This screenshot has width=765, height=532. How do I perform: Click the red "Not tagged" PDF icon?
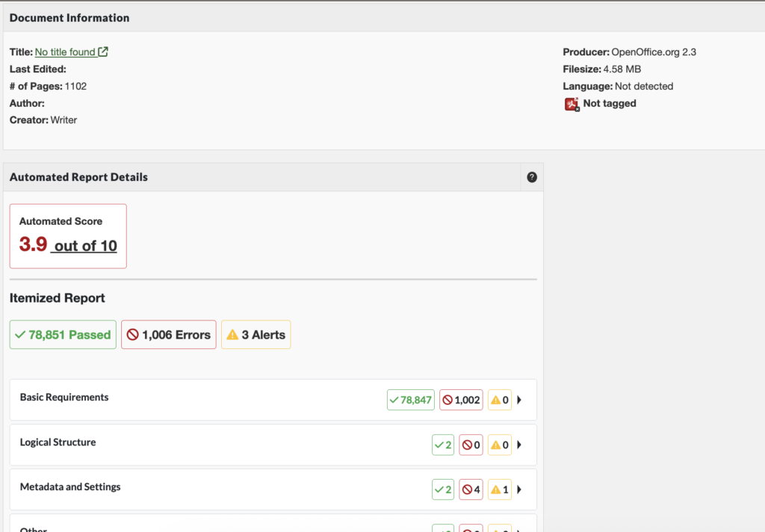[x=571, y=104]
